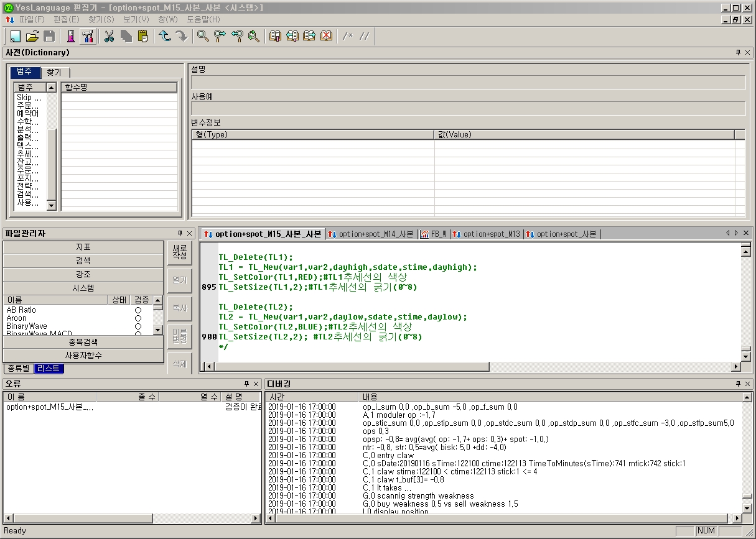
Task: Create a new file from toolbar
Action: pyautogui.click(x=16, y=36)
